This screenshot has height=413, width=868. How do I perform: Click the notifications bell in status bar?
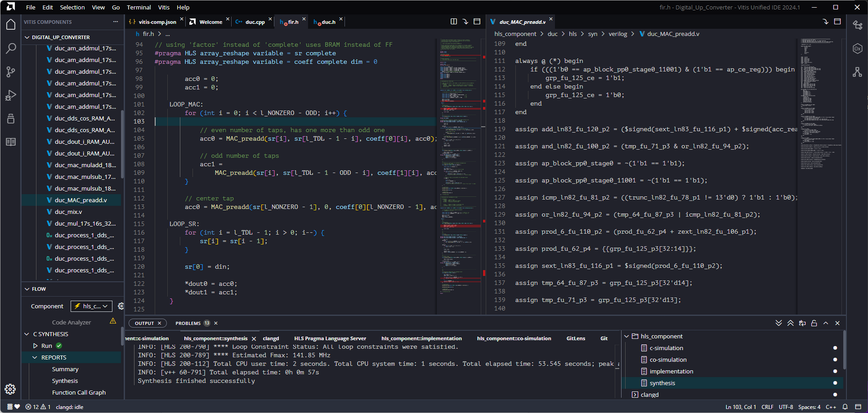coord(844,407)
